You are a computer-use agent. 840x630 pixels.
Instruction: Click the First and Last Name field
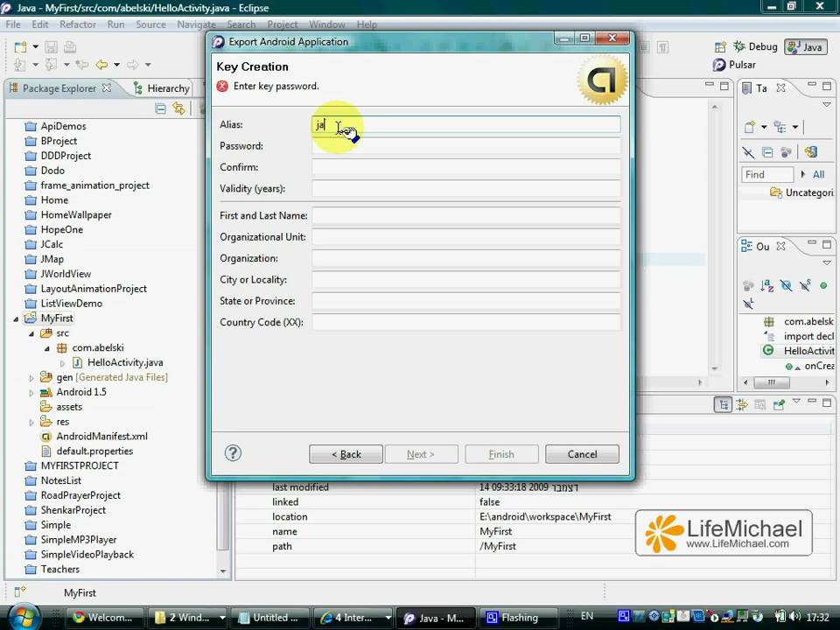pos(466,215)
